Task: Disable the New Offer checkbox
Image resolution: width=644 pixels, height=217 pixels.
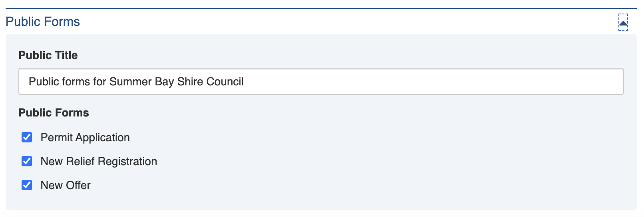Action: (x=27, y=185)
